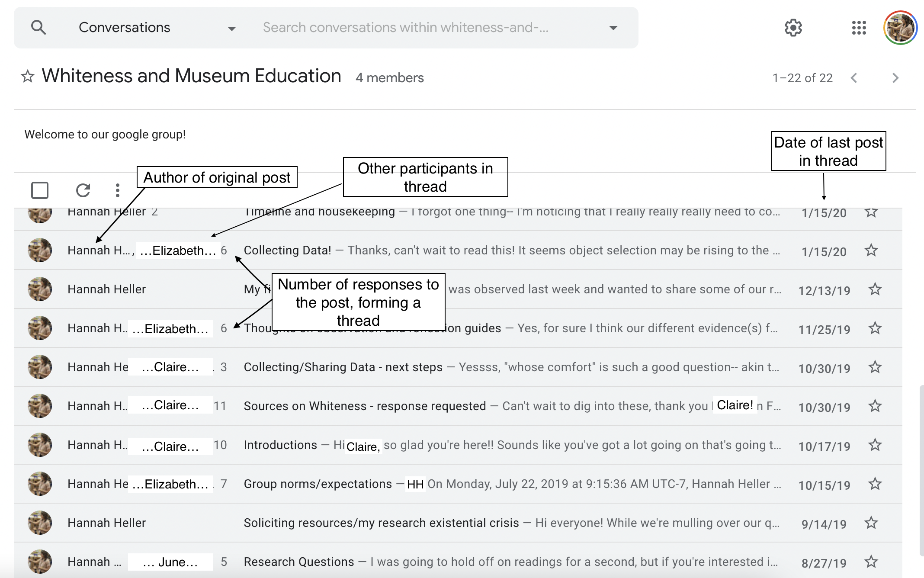The width and height of the screenshot is (924, 578).
Task: Open the three-dot more actions menu
Action: click(x=117, y=190)
